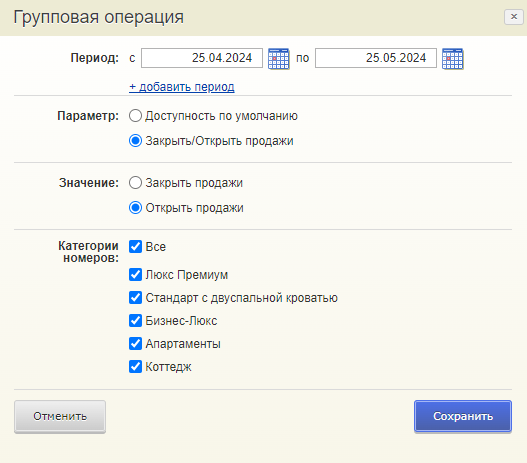The image size is (527, 463).
Task: Click the 'Групповая операция' dialog title
Action: tap(98, 17)
